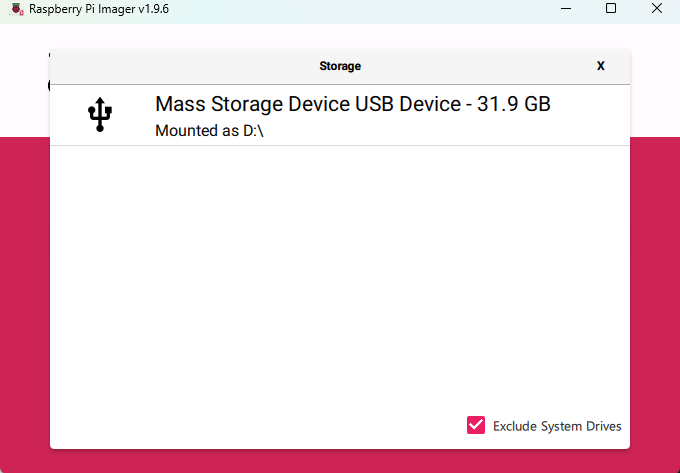Viewport: 680px width, 473px height.
Task: Select Mass Storage Device USB Device 31.9 GB
Action: [x=352, y=104]
